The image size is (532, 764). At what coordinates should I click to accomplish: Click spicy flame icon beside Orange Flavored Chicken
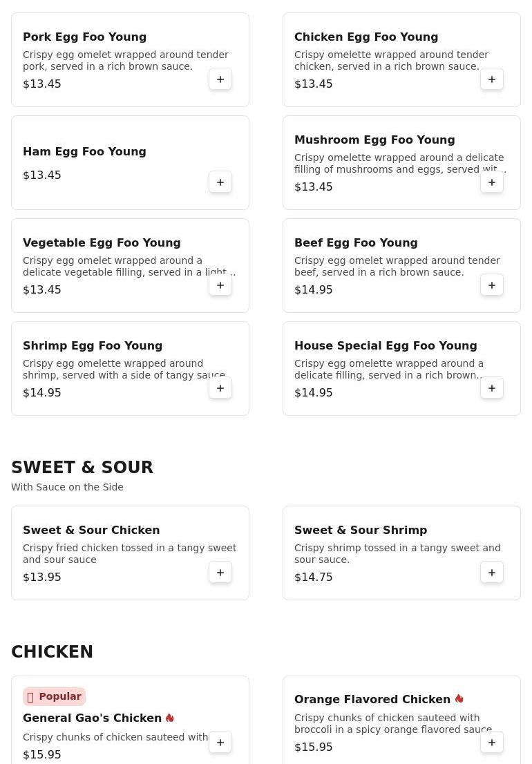(x=459, y=699)
